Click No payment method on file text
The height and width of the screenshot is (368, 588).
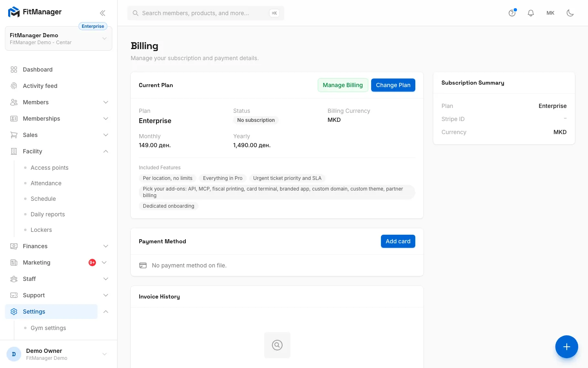(x=189, y=265)
